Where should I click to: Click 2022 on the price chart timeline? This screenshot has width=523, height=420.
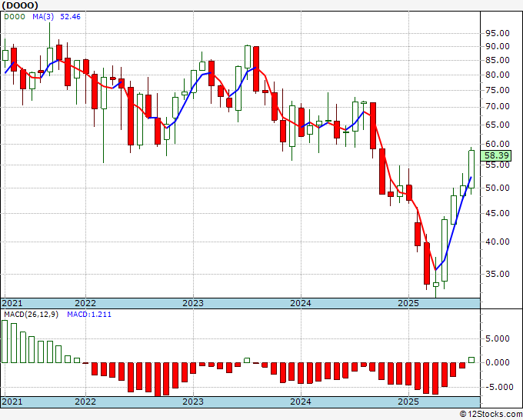(x=85, y=303)
